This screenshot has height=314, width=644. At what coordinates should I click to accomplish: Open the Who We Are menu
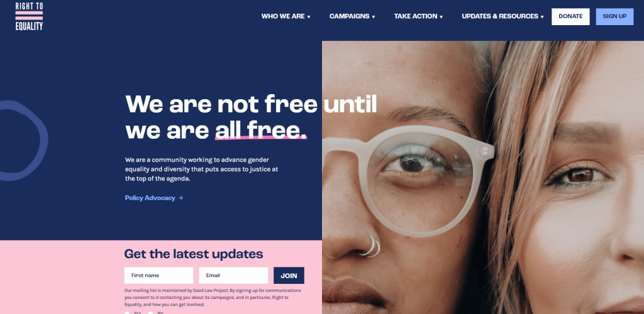coord(283,16)
